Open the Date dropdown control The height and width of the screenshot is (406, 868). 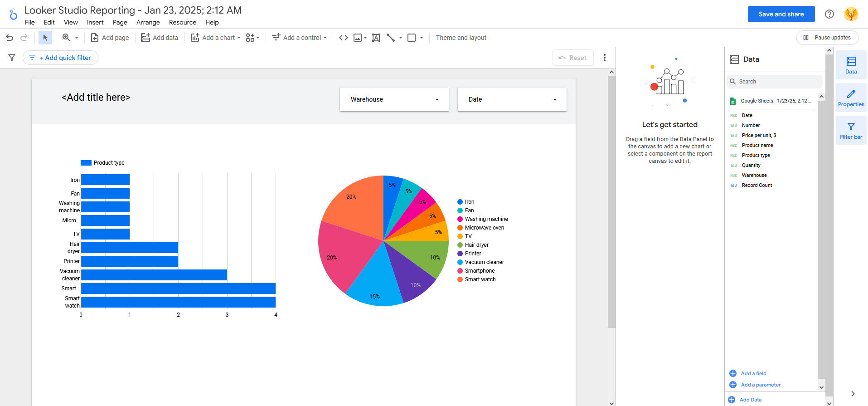click(x=512, y=99)
